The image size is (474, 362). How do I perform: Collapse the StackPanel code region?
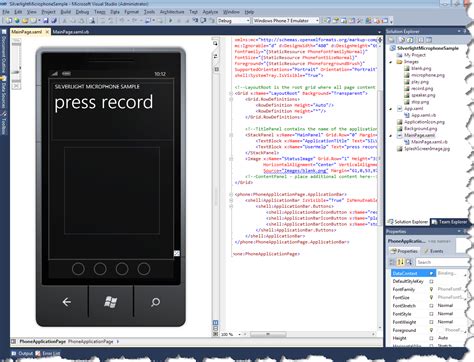coord(231,135)
